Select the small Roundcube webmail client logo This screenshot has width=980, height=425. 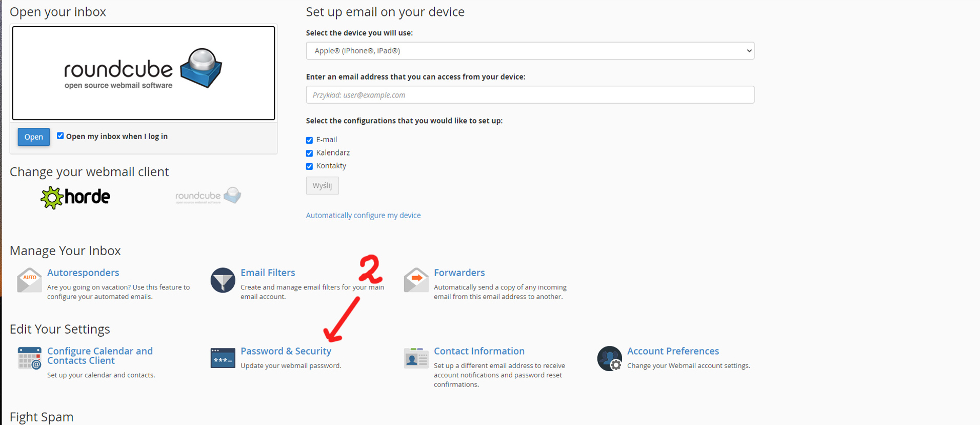pos(208,196)
